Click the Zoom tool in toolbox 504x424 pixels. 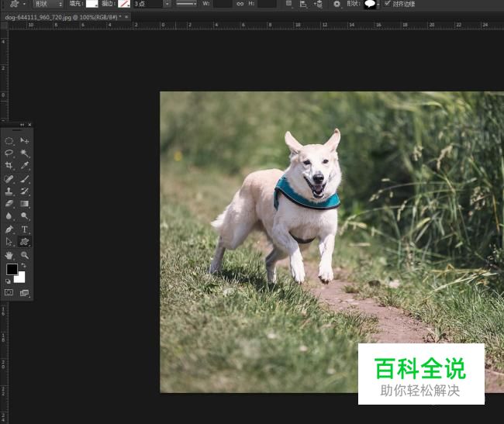(x=24, y=255)
